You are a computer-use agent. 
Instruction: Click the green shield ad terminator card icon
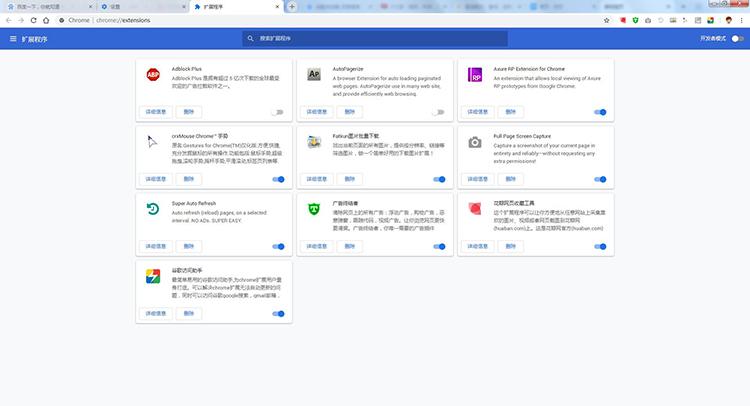click(x=314, y=209)
